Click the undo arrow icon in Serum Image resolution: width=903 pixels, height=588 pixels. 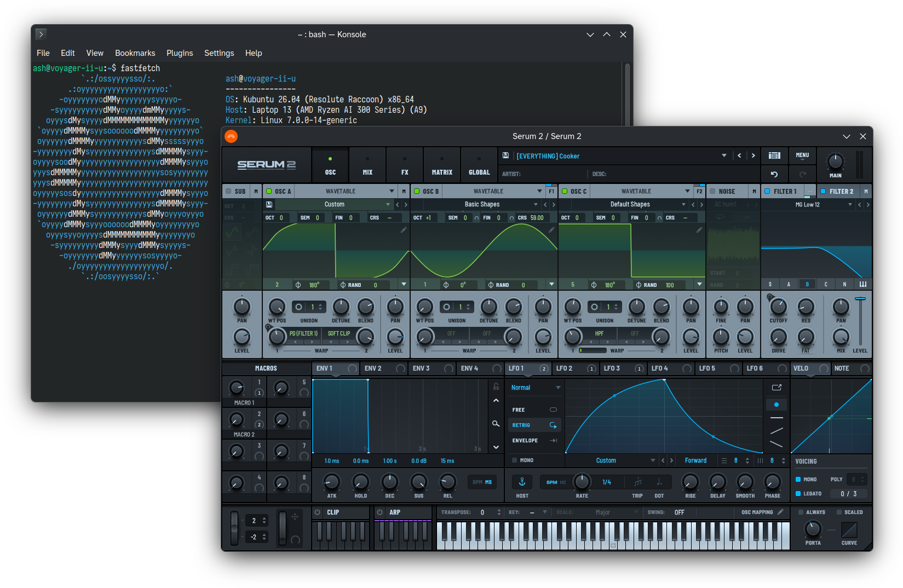(x=774, y=174)
